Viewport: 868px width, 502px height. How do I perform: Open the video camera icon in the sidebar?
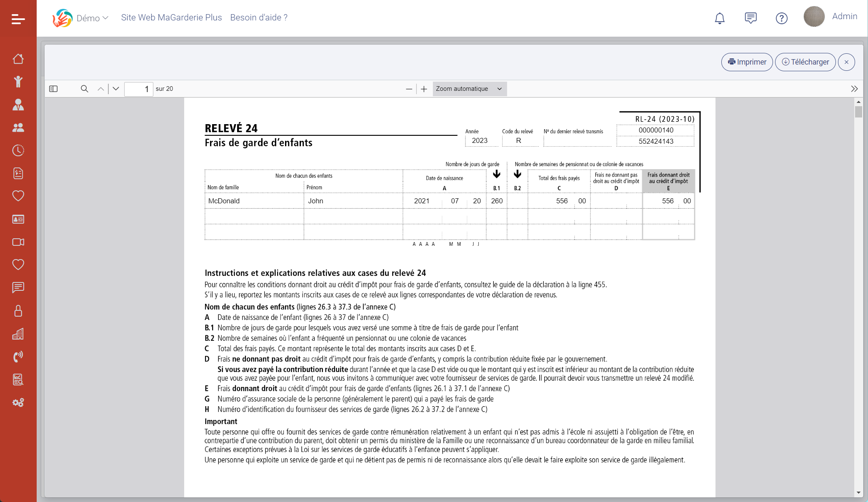(18, 242)
